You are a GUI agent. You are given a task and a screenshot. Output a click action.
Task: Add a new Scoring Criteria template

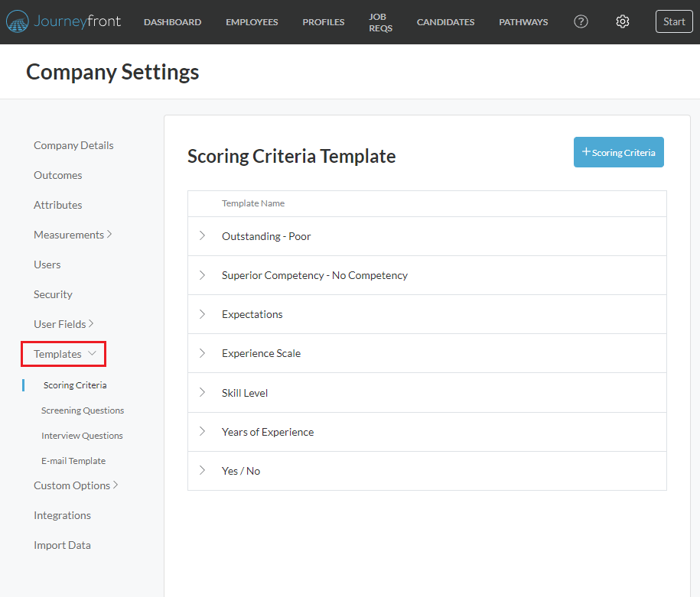(x=618, y=151)
